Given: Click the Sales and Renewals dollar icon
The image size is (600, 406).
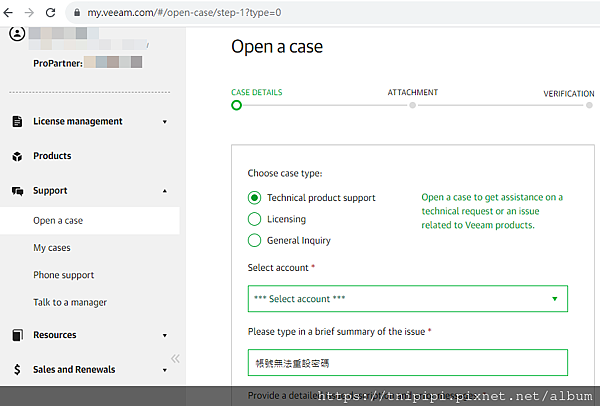Looking at the screenshot, I should 17,369.
